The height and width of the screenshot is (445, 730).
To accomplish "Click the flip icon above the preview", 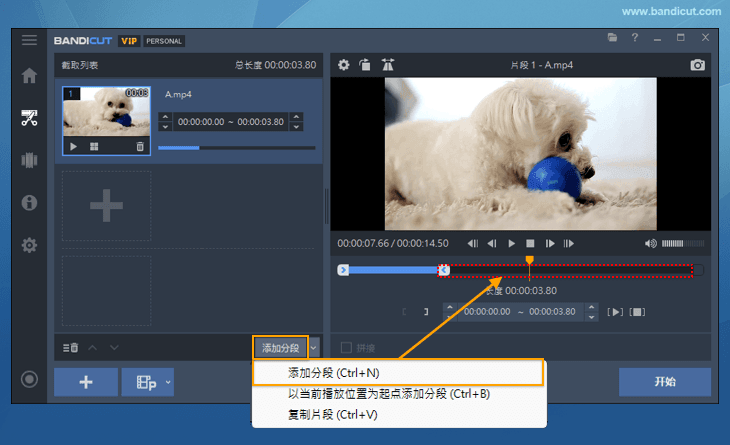I will coord(388,65).
